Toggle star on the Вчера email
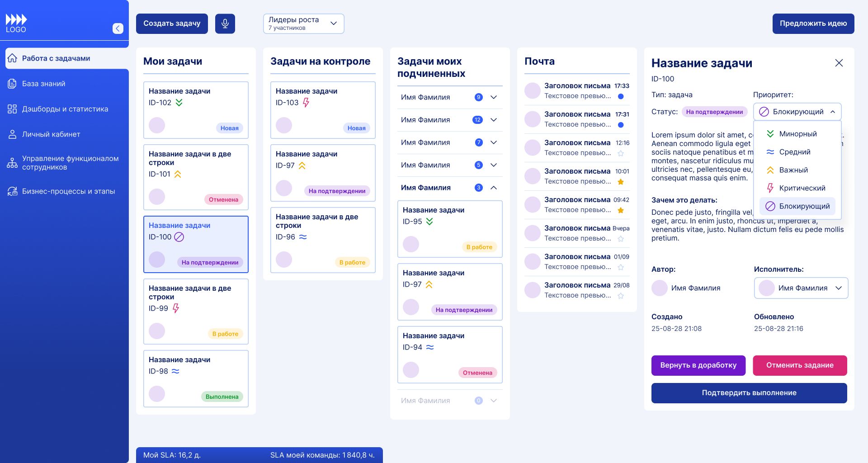Image resolution: width=868 pixels, height=463 pixels. [621, 239]
